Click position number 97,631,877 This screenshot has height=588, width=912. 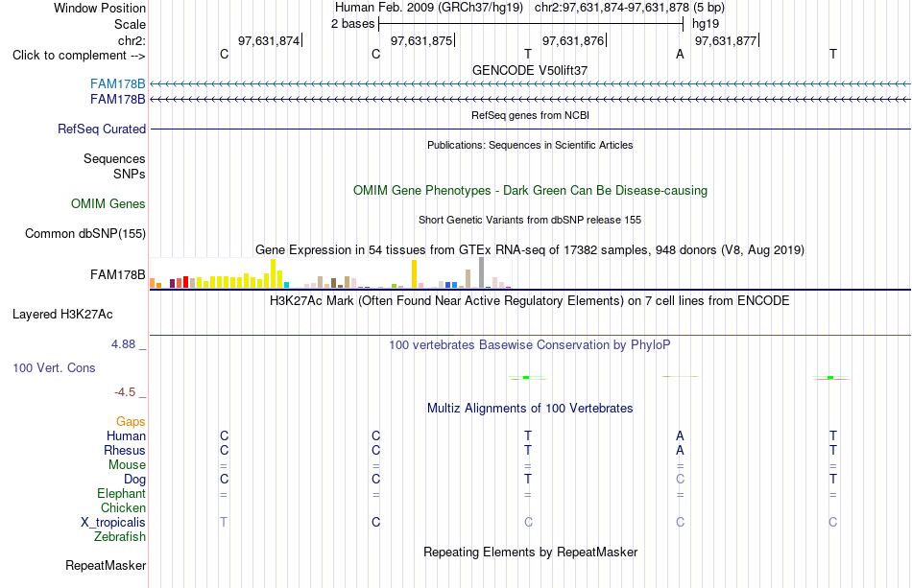[x=726, y=40]
